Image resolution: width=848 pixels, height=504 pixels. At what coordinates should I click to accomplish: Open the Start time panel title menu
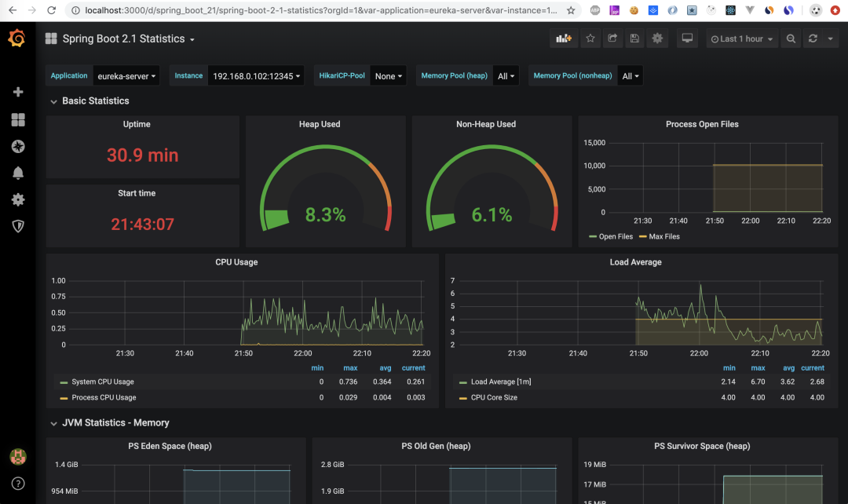(137, 193)
